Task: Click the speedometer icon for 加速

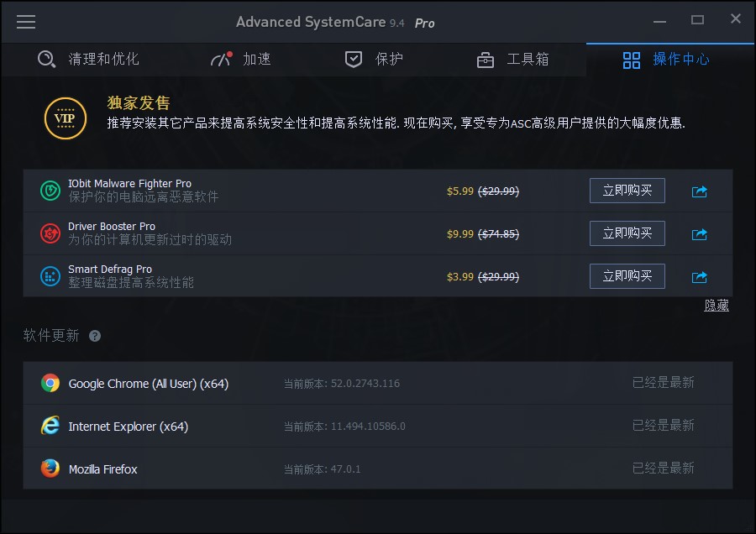Action: [221, 59]
